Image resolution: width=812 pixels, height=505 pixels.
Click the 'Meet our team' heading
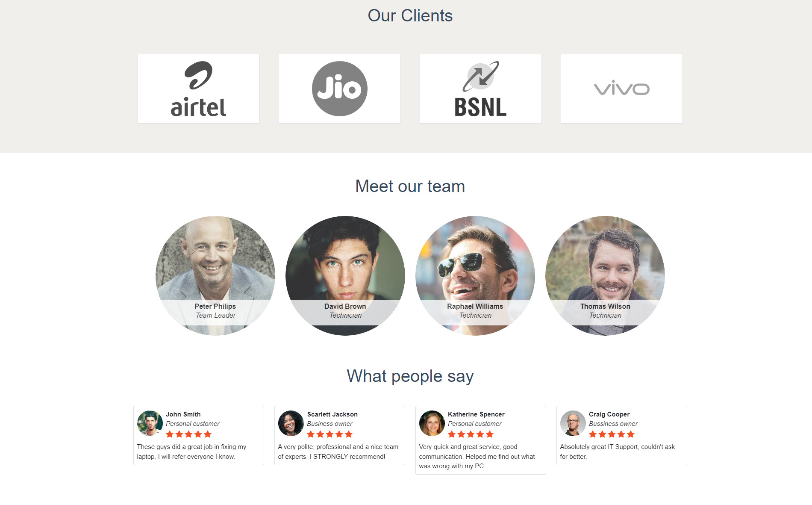(410, 186)
